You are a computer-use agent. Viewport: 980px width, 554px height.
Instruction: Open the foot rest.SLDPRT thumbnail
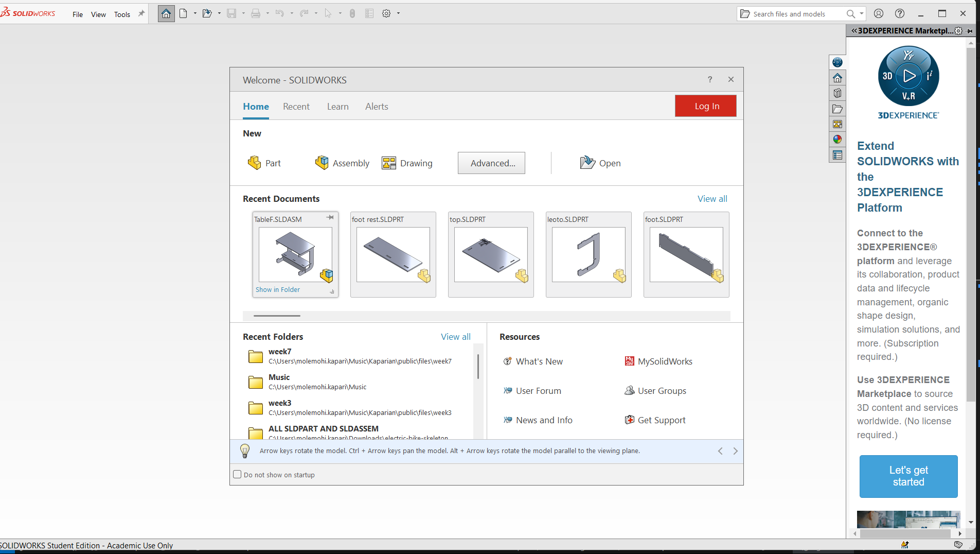pyautogui.click(x=393, y=255)
